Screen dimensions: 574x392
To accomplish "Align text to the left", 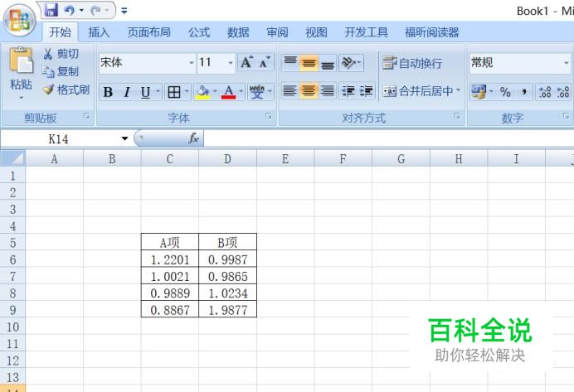I will [289, 90].
